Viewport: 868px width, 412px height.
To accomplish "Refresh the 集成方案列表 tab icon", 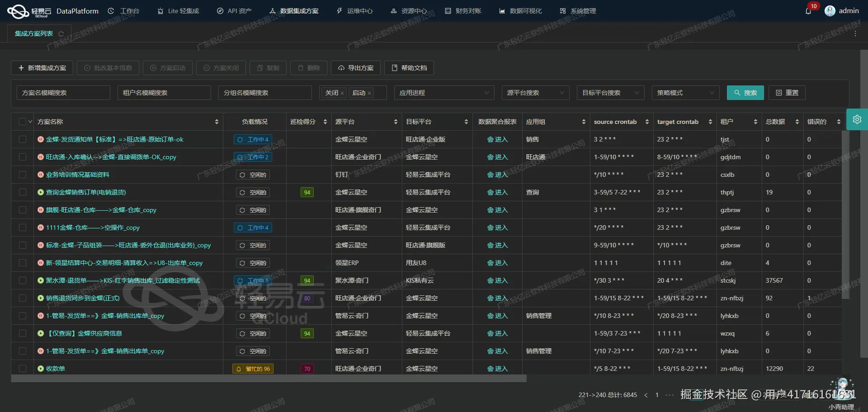I will 61,34.
